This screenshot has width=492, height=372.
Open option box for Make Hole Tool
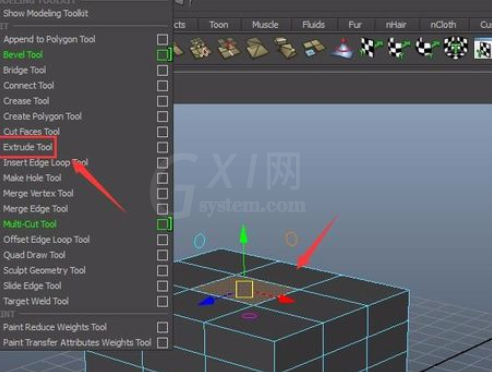(x=162, y=178)
